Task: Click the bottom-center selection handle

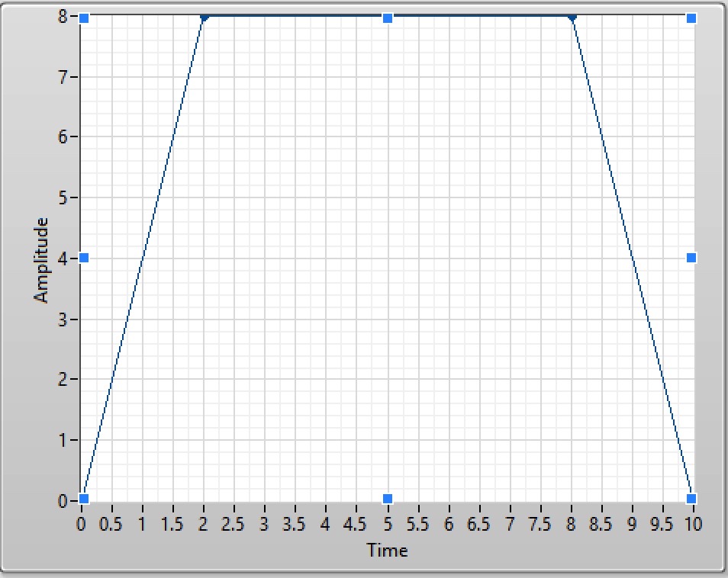Action: click(388, 499)
